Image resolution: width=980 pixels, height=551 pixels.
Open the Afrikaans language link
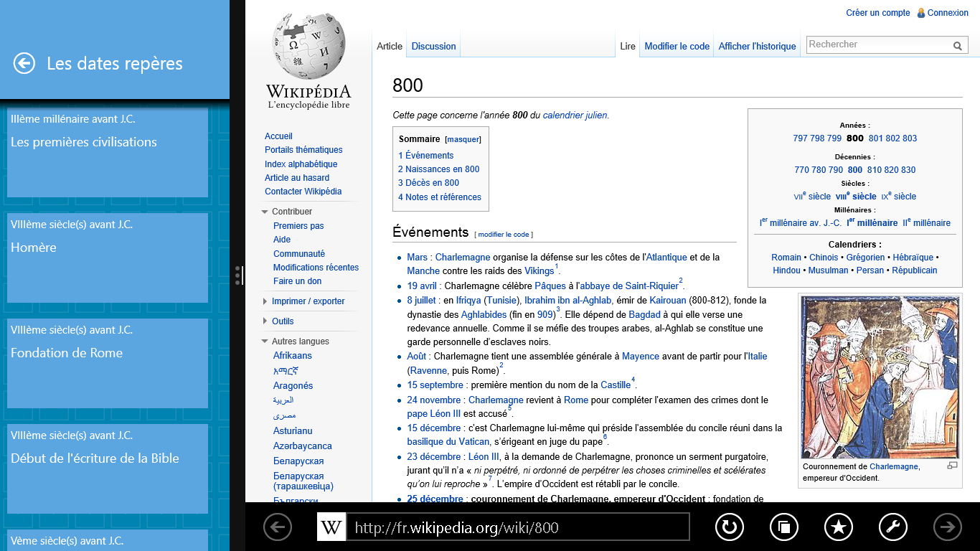coord(293,356)
